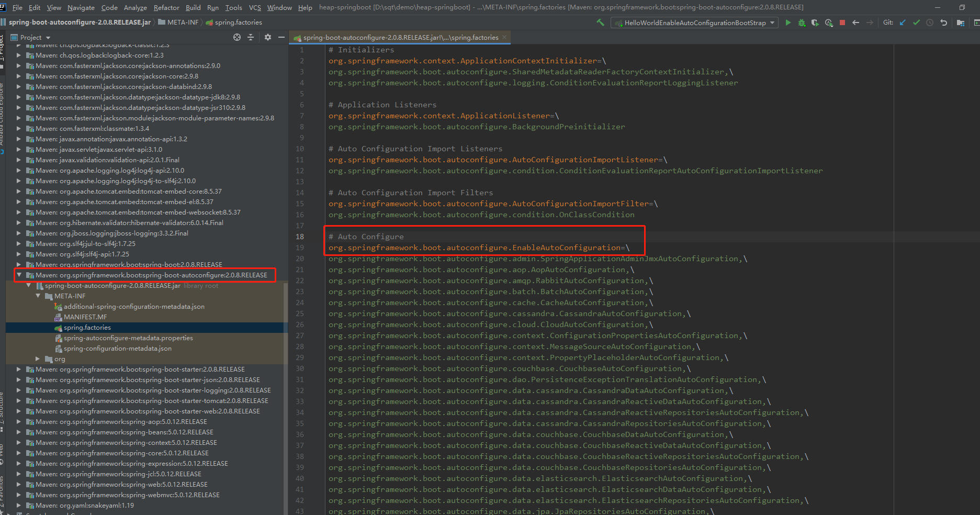Open Project Structure icon
The width and height of the screenshot is (980, 515).
961,23
